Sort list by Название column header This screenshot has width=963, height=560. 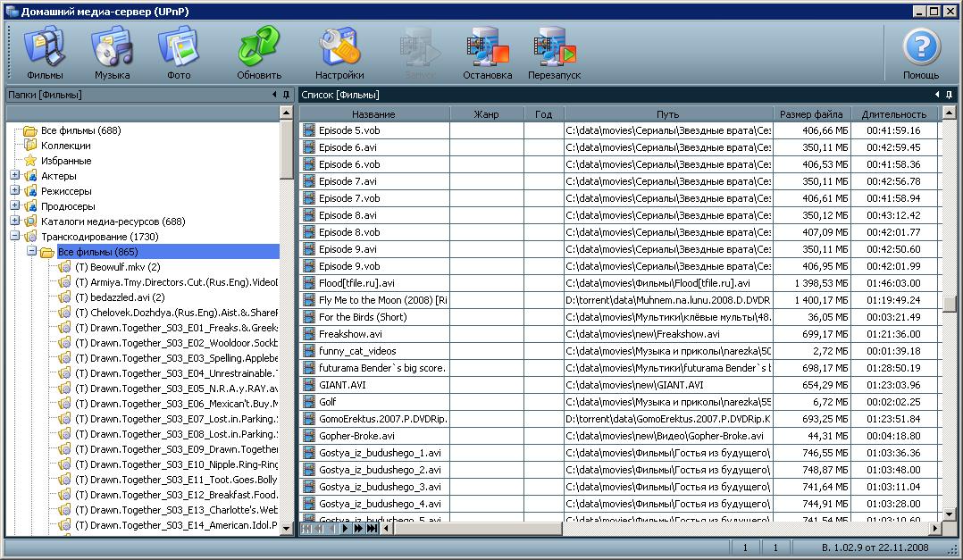(x=373, y=114)
